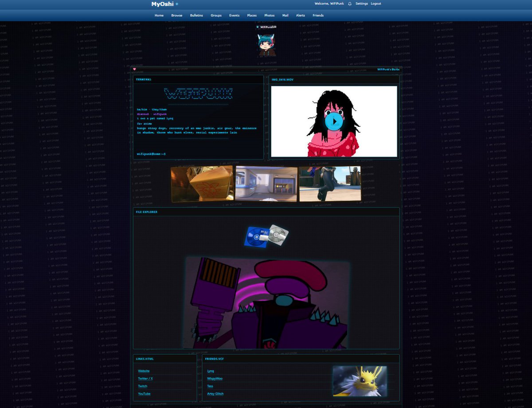Open the Bulletins page

point(196,16)
